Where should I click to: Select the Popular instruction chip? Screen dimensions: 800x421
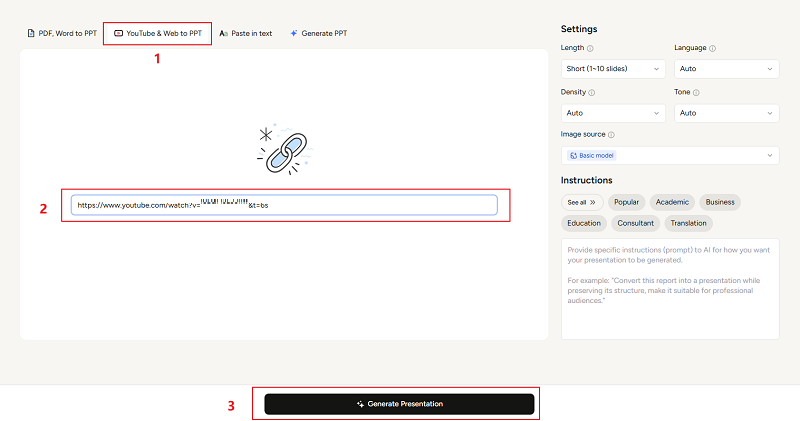point(627,203)
